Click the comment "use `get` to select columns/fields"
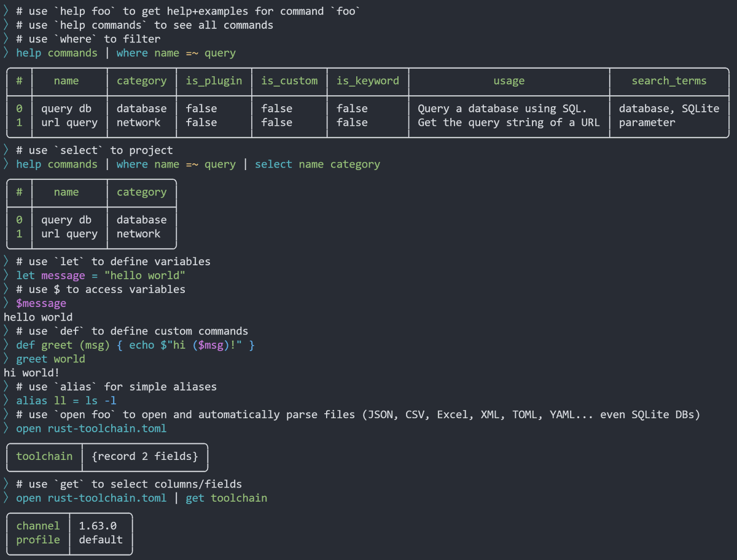737x560 pixels. pos(129,484)
